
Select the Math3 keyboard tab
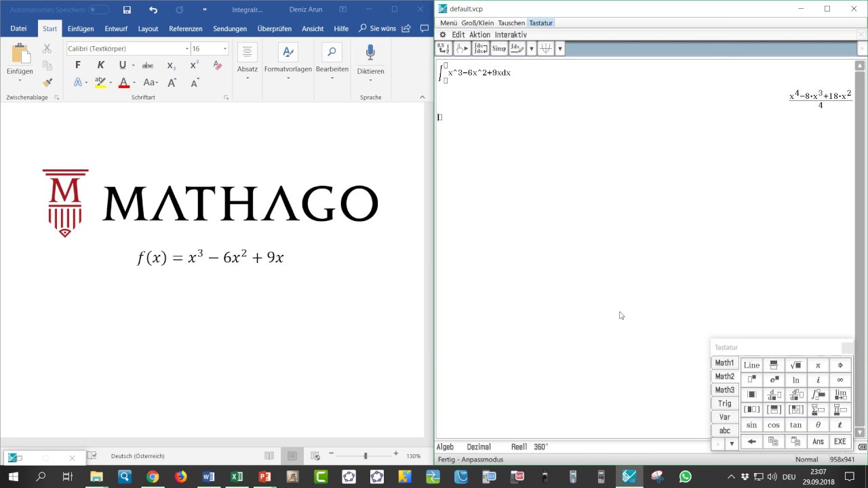click(724, 390)
